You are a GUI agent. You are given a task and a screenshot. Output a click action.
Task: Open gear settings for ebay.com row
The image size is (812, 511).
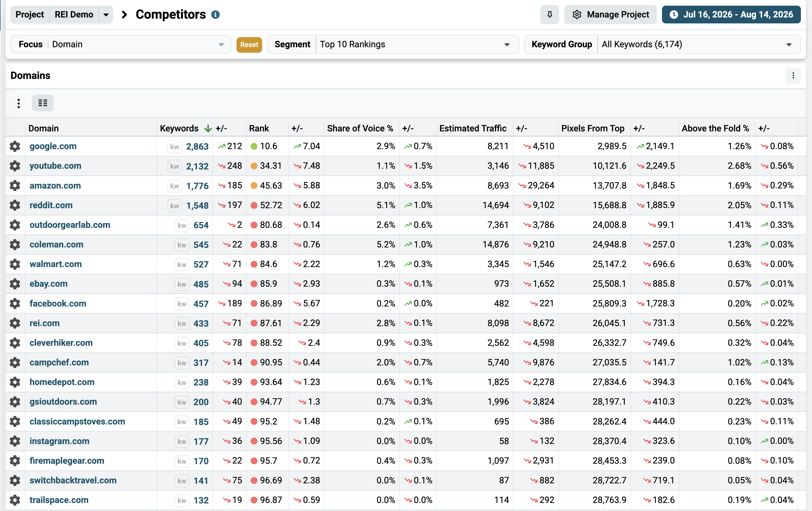pyautogui.click(x=15, y=284)
